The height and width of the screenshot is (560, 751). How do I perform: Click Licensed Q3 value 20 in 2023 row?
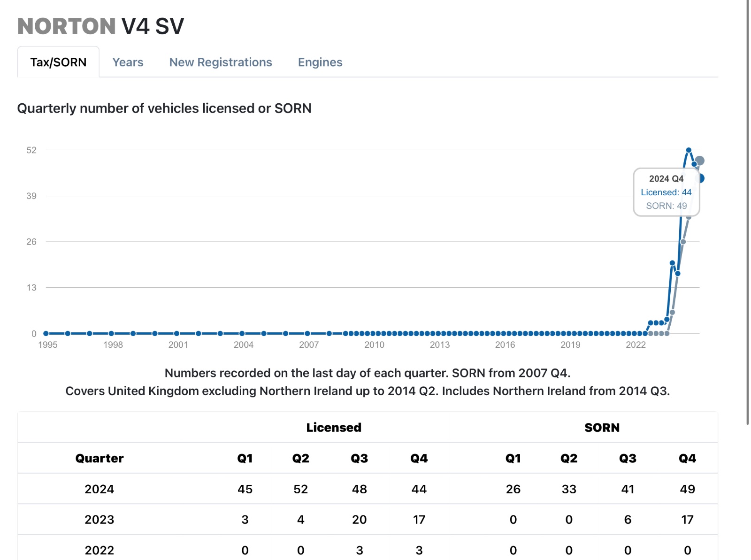[x=359, y=520]
